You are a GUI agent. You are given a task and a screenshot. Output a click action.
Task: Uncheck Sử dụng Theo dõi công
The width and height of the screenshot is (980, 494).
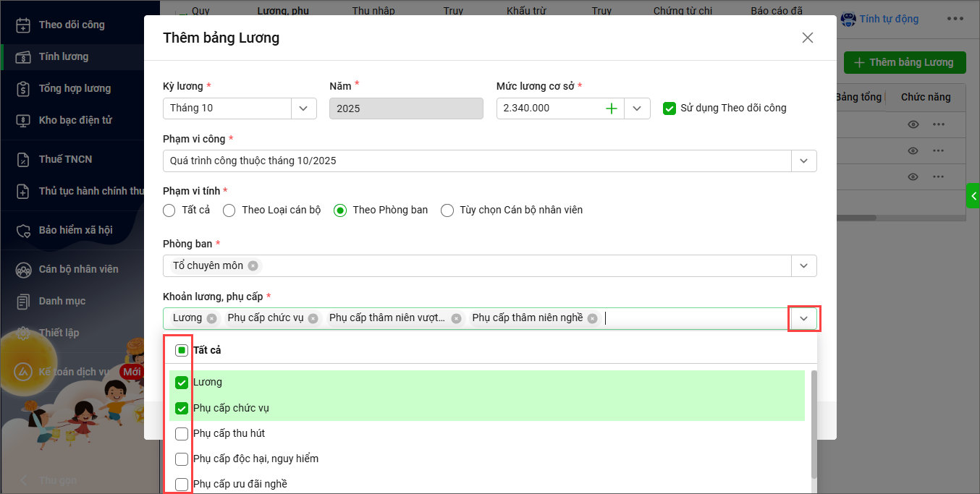point(669,108)
